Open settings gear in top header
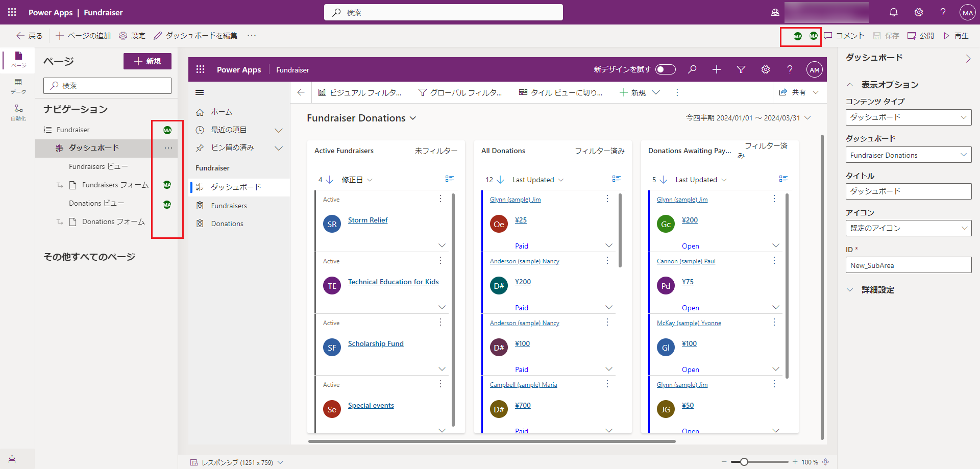Viewport: 980px width, 469px height. (919, 12)
